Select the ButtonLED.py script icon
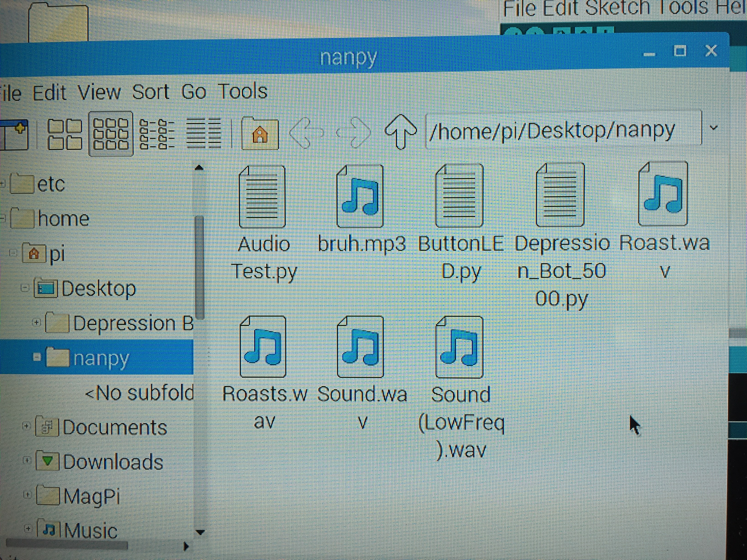Image resolution: width=747 pixels, height=560 pixels. point(459,196)
